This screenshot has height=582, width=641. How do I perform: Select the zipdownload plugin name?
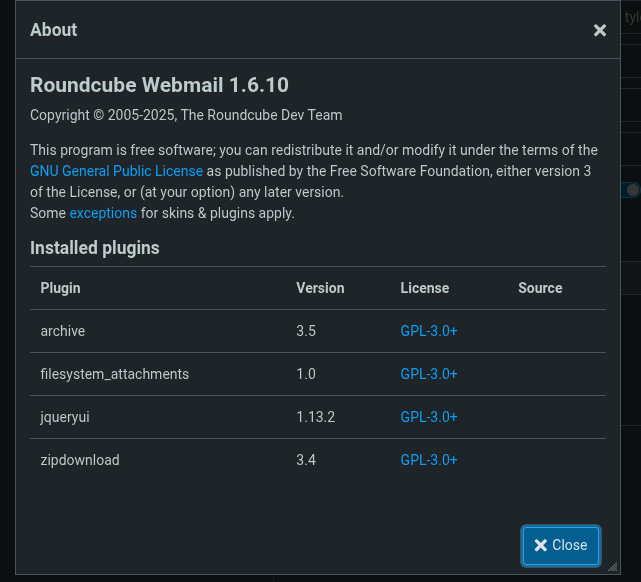pos(80,460)
